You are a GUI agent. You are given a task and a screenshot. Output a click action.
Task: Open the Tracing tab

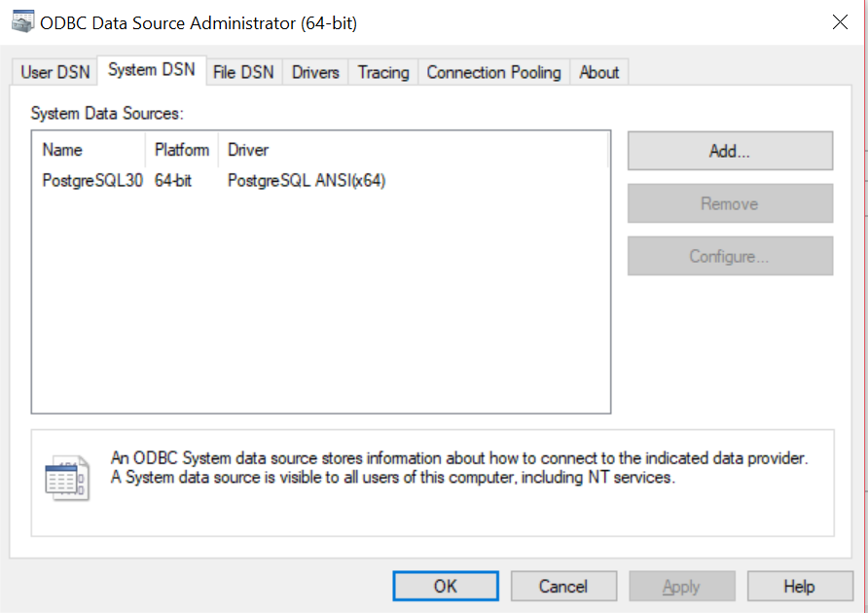coord(383,73)
